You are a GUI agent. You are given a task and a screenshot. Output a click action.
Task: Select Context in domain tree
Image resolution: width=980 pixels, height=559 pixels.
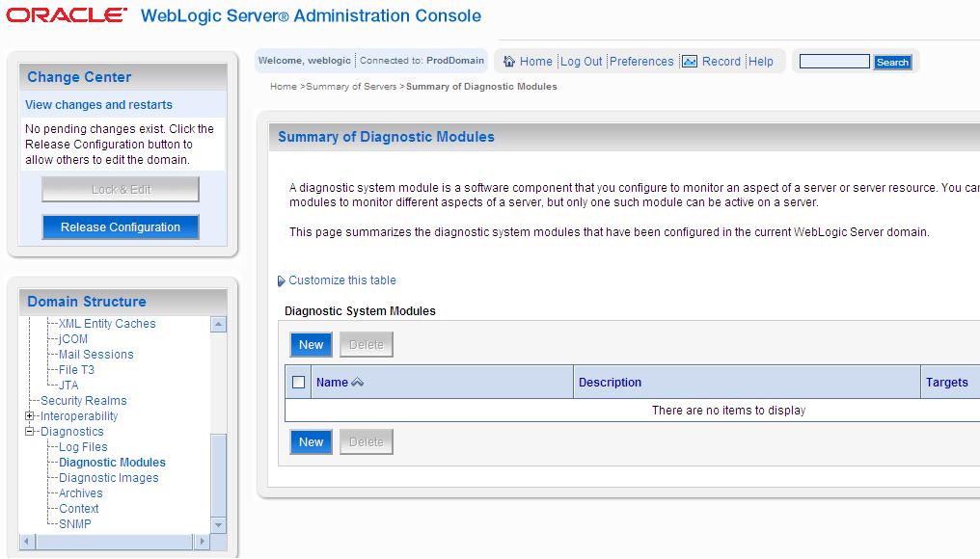79,509
